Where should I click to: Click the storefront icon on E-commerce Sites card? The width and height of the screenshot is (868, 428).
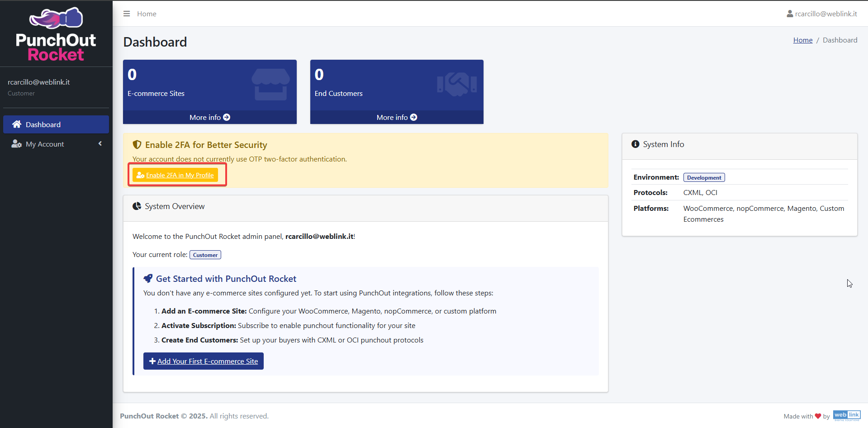click(270, 85)
